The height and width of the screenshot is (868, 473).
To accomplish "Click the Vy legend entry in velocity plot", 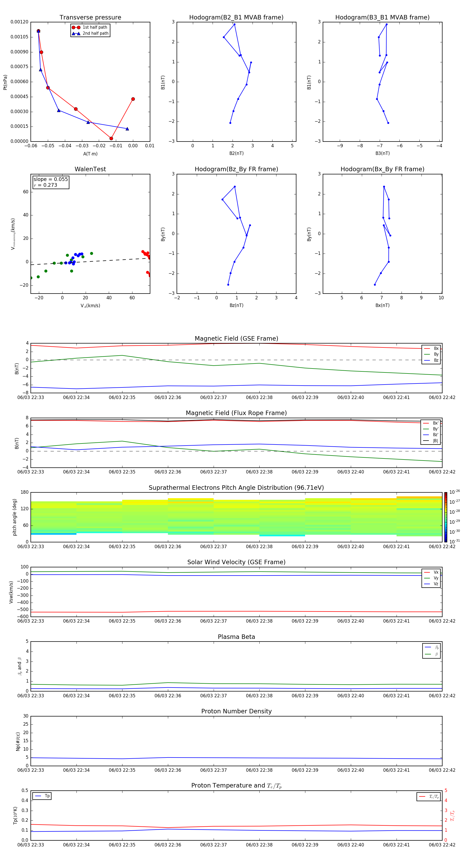I will 431,578.
